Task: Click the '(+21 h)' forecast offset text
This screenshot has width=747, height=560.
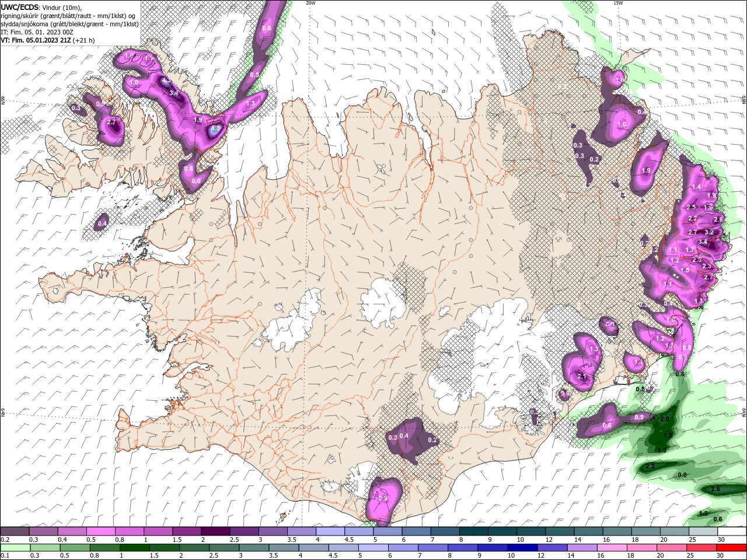Action: point(85,40)
